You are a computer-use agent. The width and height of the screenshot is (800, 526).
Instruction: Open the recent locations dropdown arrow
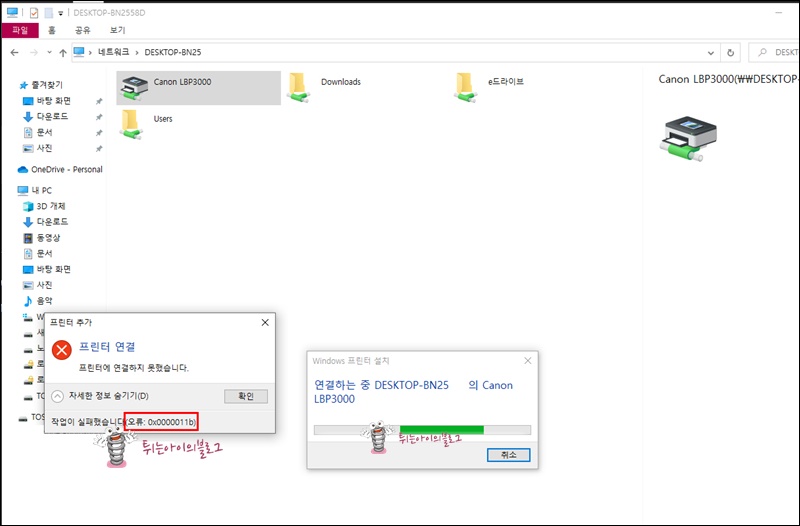pos(49,53)
